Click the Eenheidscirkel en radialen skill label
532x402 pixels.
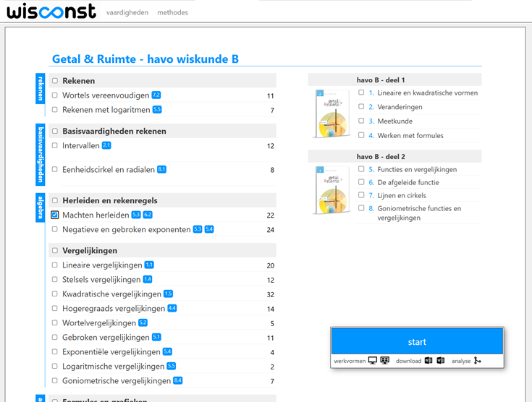coord(109,169)
